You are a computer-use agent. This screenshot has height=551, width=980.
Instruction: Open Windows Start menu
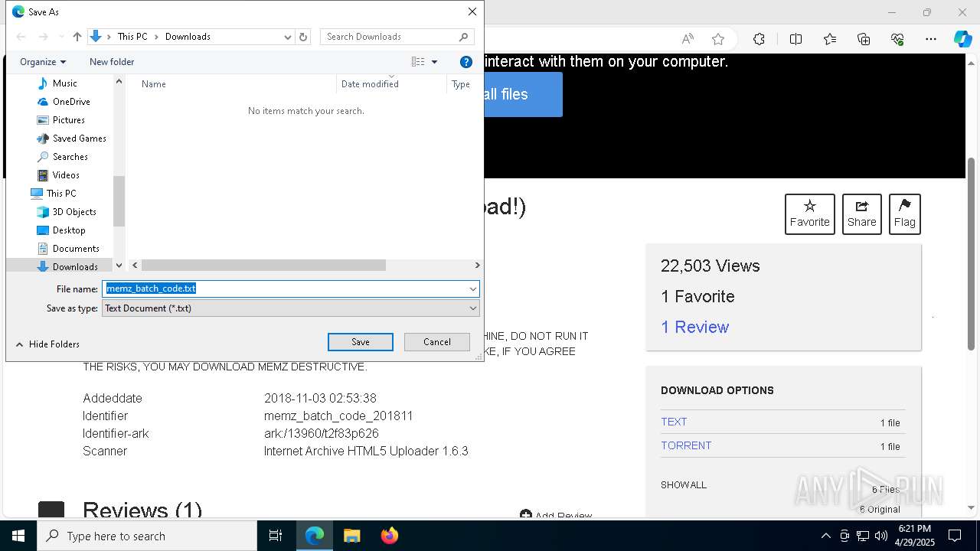click(18, 536)
